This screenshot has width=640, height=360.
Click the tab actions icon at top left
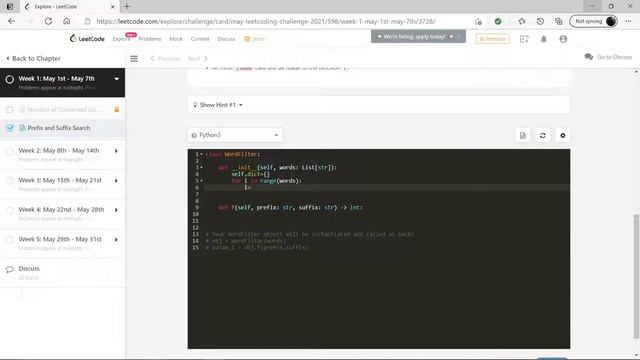[x=10, y=7]
